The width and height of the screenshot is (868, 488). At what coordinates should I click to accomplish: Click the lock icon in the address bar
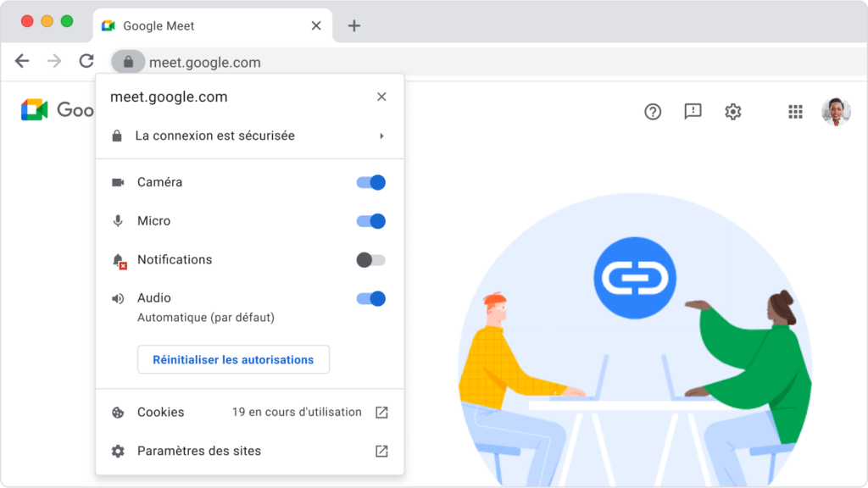point(129,62)
